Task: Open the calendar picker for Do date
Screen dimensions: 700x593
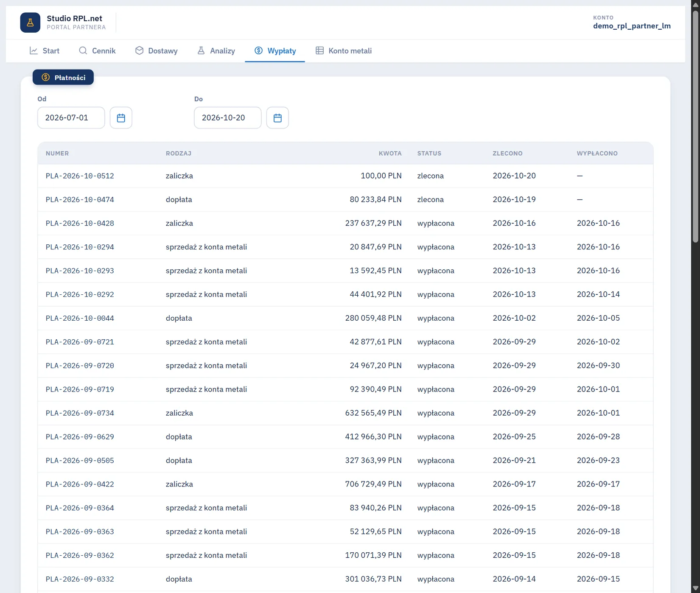Action: point(277,118)
